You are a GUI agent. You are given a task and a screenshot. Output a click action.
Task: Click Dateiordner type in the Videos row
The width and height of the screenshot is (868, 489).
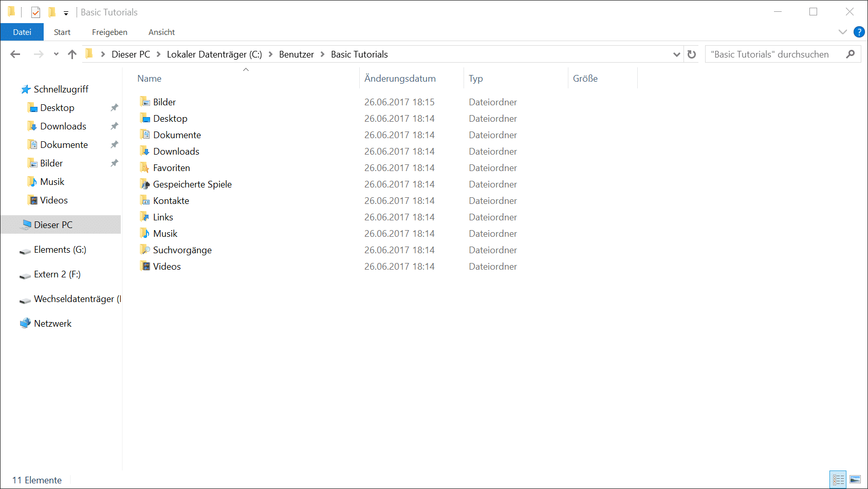click(493, 267)
